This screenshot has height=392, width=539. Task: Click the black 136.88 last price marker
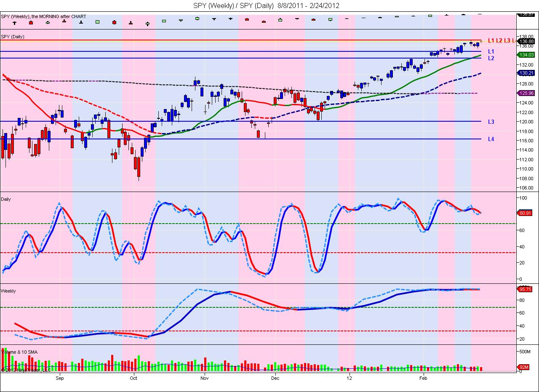click(x=526, y=41)
